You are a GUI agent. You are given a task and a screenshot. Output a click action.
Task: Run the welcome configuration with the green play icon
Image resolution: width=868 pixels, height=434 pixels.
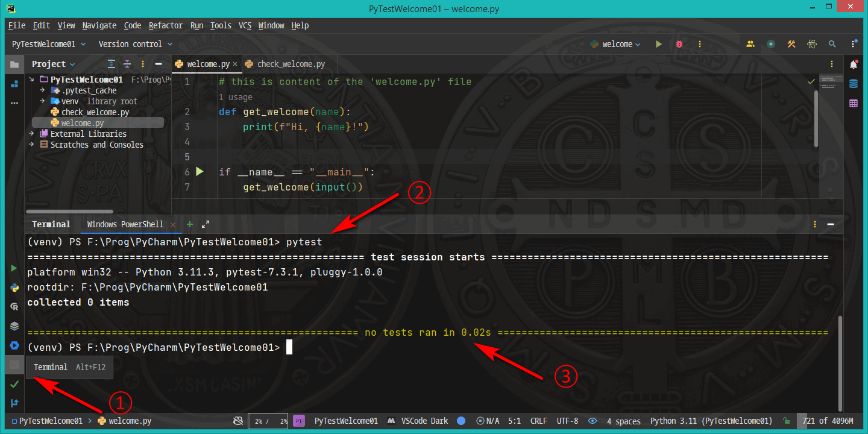[659, 44]
